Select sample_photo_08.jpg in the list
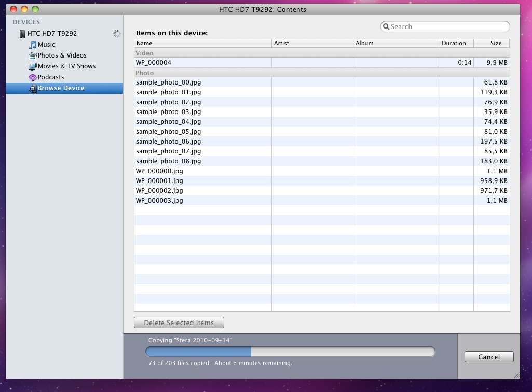The image size is (532, 392). (322, 161)
